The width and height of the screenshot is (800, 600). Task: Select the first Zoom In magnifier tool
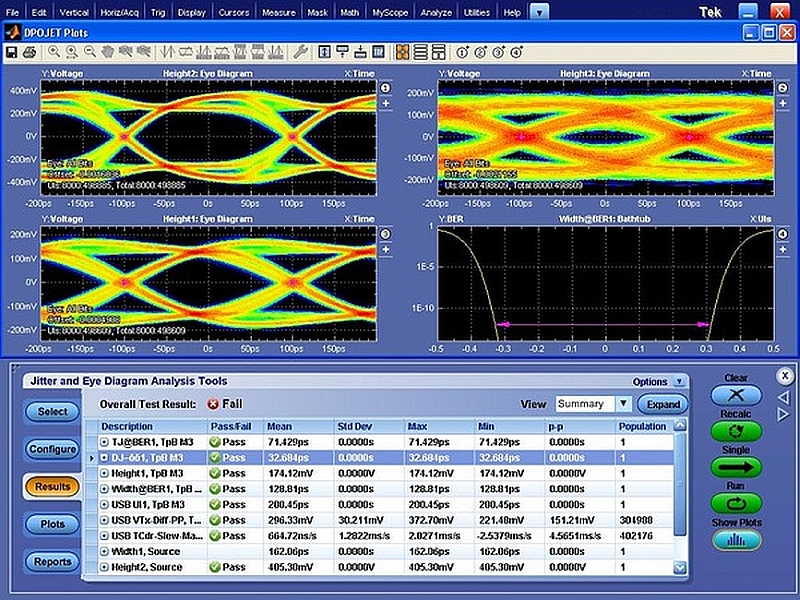pyautogui.click(x=54, y=52)
